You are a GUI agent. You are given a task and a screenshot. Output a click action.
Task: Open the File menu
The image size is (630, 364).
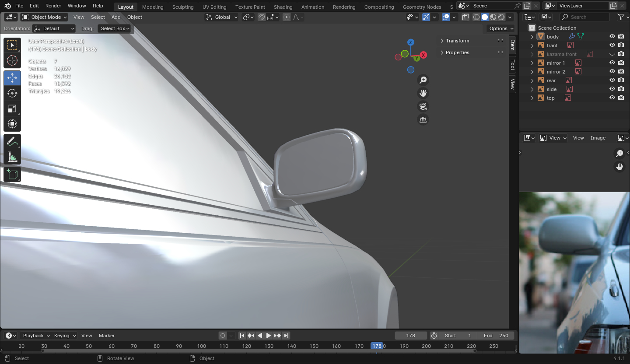[x=19, y=6]
